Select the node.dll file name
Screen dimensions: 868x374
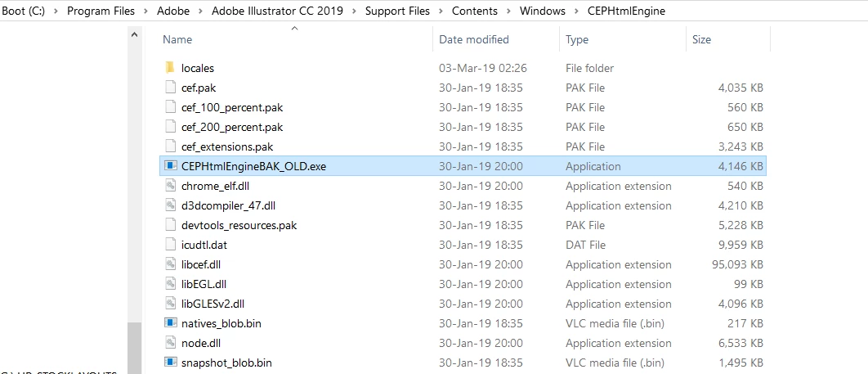[201, 343]
